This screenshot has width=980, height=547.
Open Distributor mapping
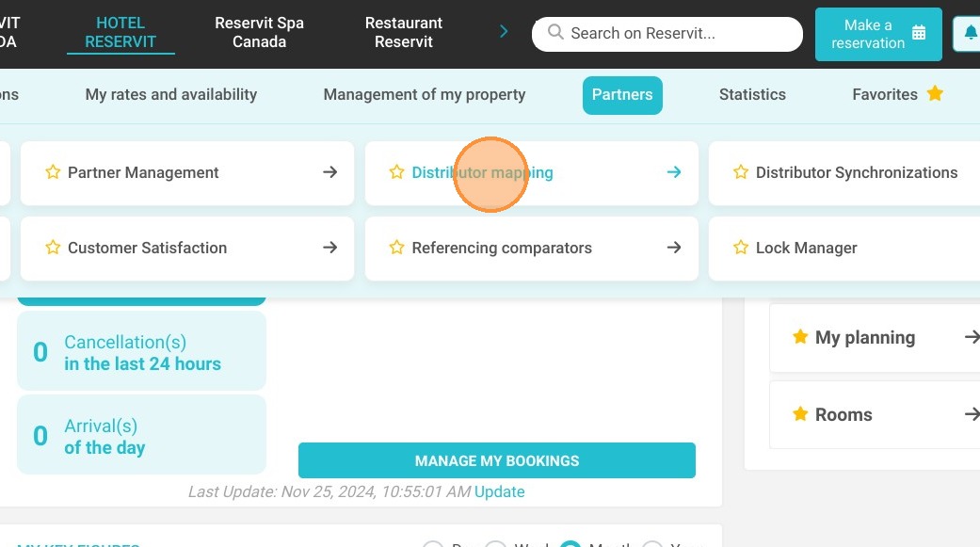pyautogui.click(x=532, y=172)
